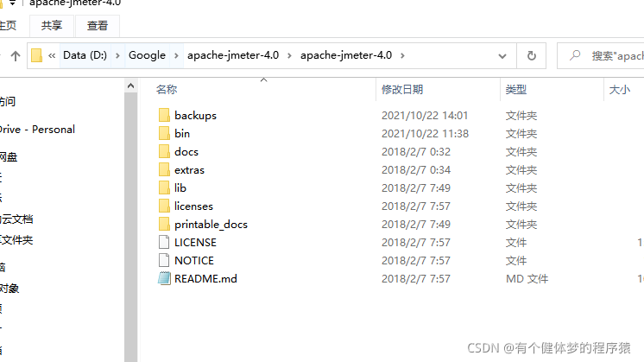
Task: Click the README.md file icon
Action: click(x=164, y=278)
